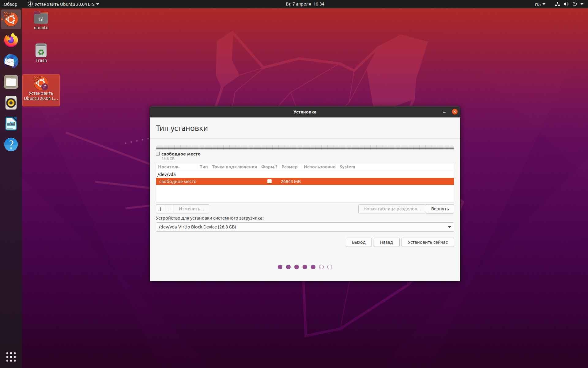Sort by Точка подключения column header

click(234, 167)
